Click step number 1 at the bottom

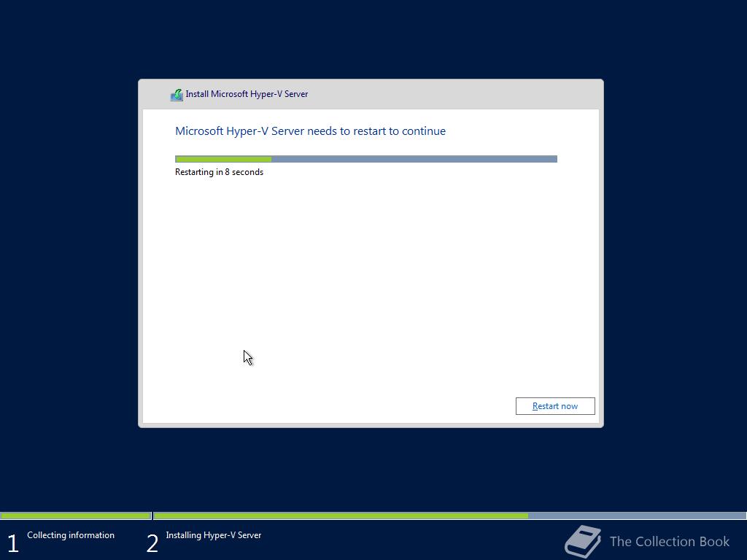pyautogui.click(x=13, y=543)
